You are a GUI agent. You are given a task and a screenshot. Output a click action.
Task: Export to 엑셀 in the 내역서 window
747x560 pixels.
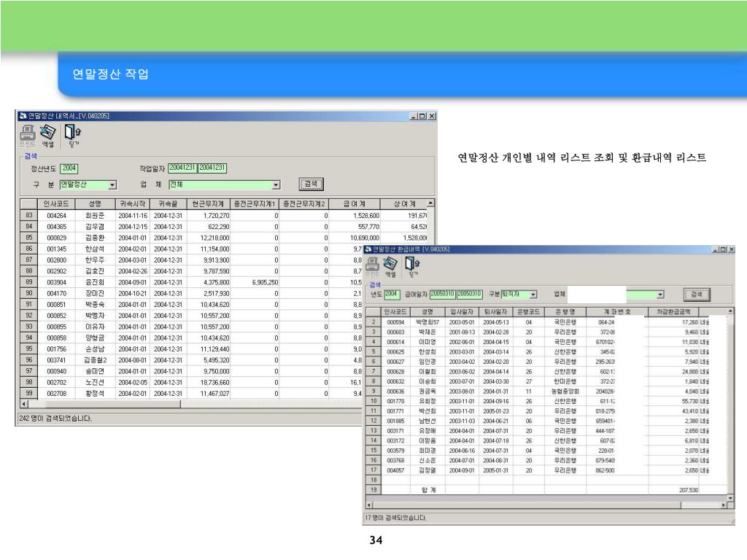tap(47, 135)
